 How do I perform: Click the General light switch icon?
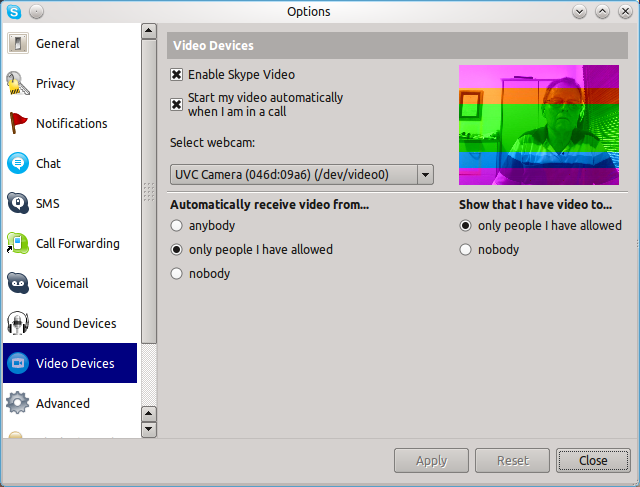[x=17, y=44]
